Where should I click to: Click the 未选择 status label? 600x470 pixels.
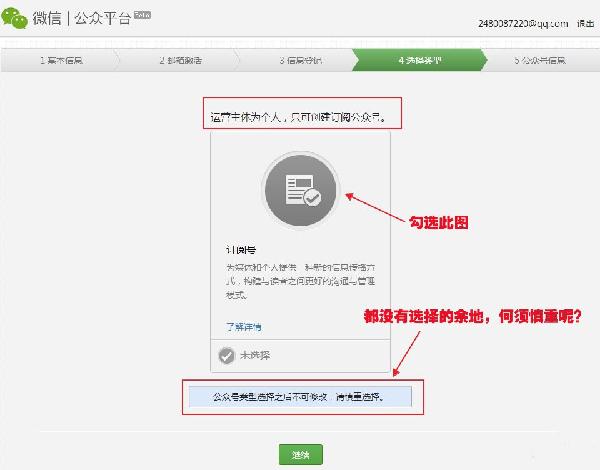click(x=253, y=355)
